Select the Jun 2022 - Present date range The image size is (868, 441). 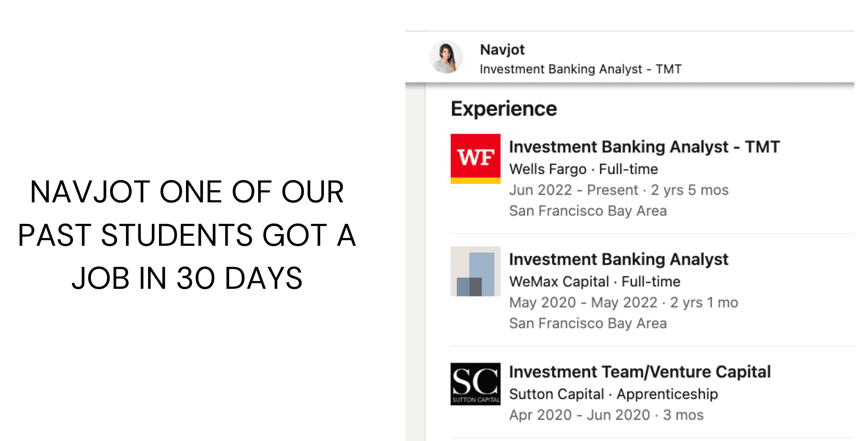click(574, 190)
